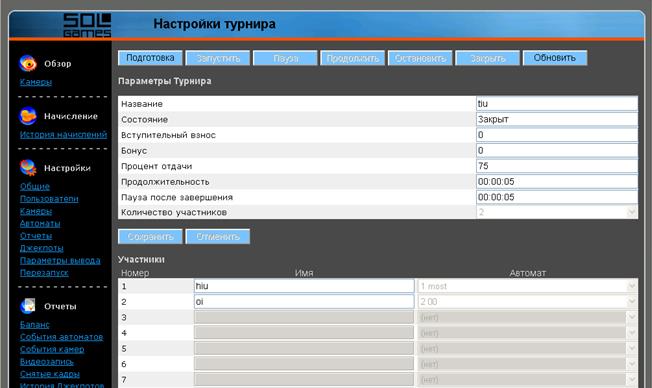Click participant 5 name field
The width and height of the screenshot is (652, 388).
point(304,348)
